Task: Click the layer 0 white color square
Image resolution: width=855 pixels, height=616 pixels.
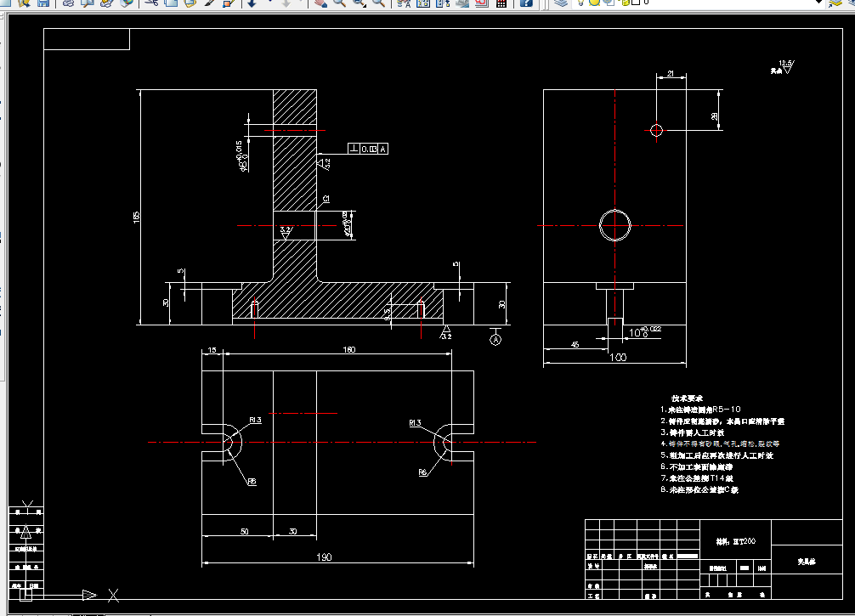Action: click(x=636, y=3)
